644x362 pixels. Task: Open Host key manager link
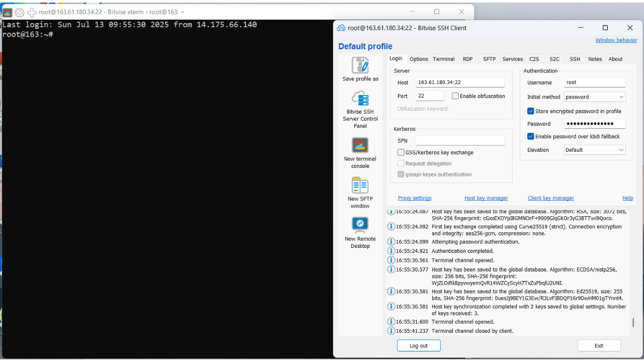point(486,198)
